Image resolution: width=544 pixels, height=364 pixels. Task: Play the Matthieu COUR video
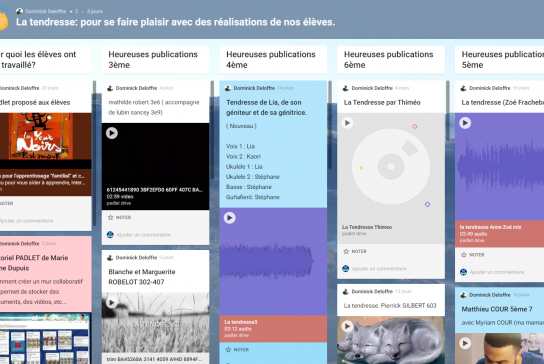click(x=465, y=343)
